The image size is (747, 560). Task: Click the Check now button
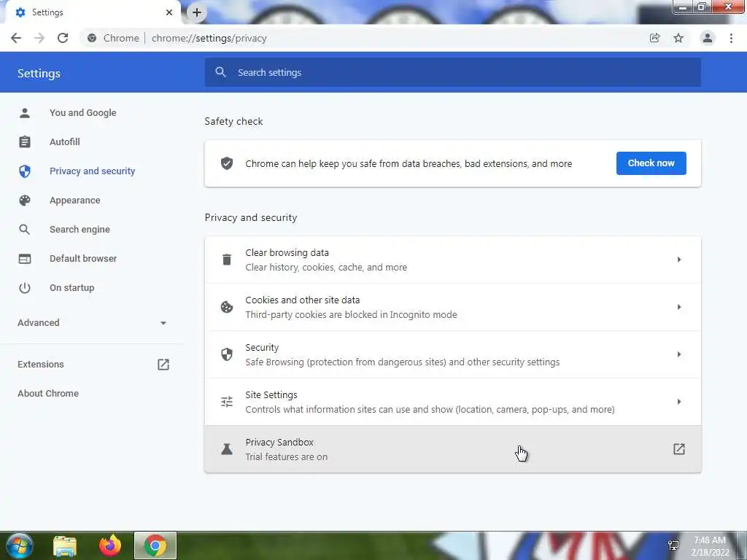(x=651, y=163)
